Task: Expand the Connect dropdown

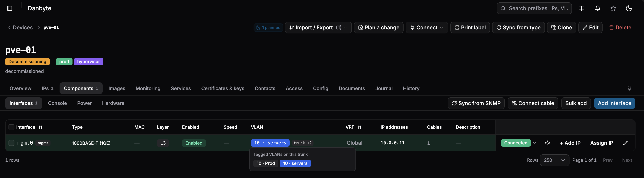Action: (x=427, y=28)
